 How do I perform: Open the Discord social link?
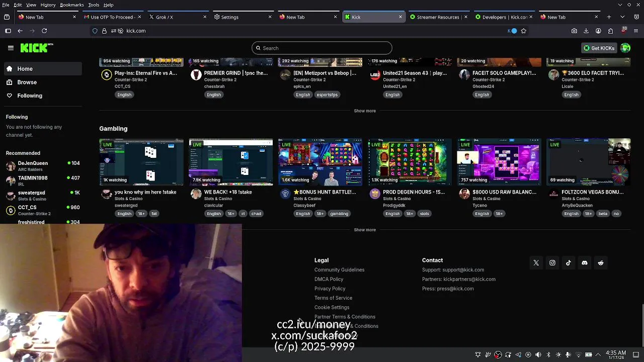coord(584,263)
